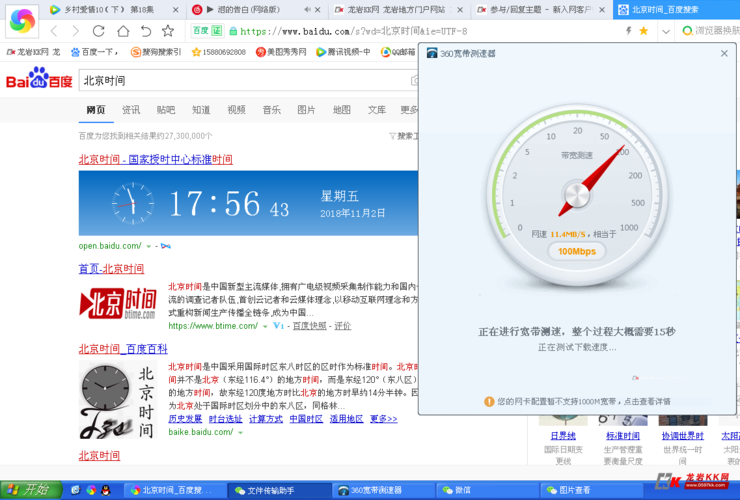The width and height of the screenshot is (740, 500).
Task: Click the Baidu logo
Action: (x=39, y=78)
